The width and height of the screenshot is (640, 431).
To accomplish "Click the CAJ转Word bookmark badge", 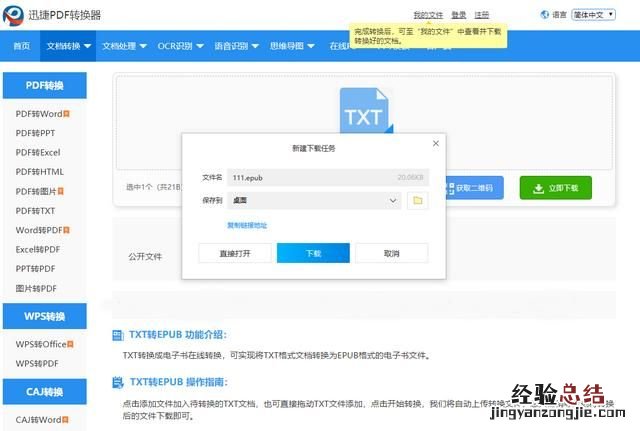I will pyautogui.click(x=65, y=420).
